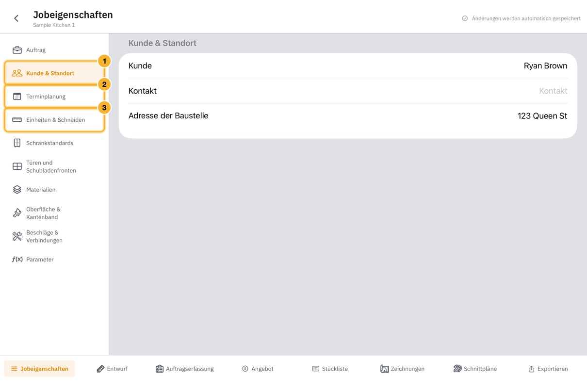Switch to the Entwurf tab
The width and height of the screenshot is (587, 392).
[112, 369]
